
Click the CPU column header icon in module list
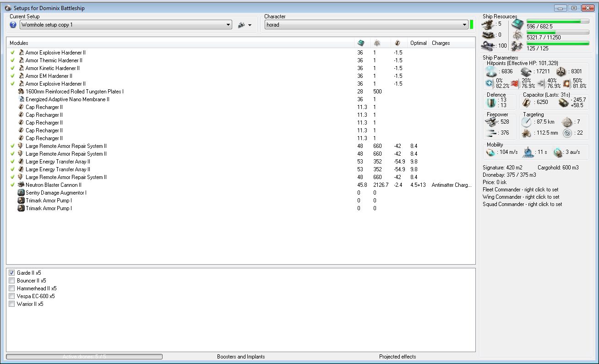(x=361, y=43)
